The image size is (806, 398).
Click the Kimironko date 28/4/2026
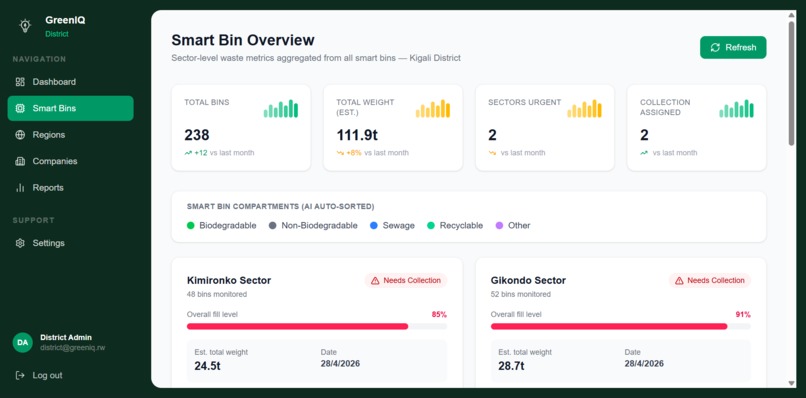tap(340, 364)
